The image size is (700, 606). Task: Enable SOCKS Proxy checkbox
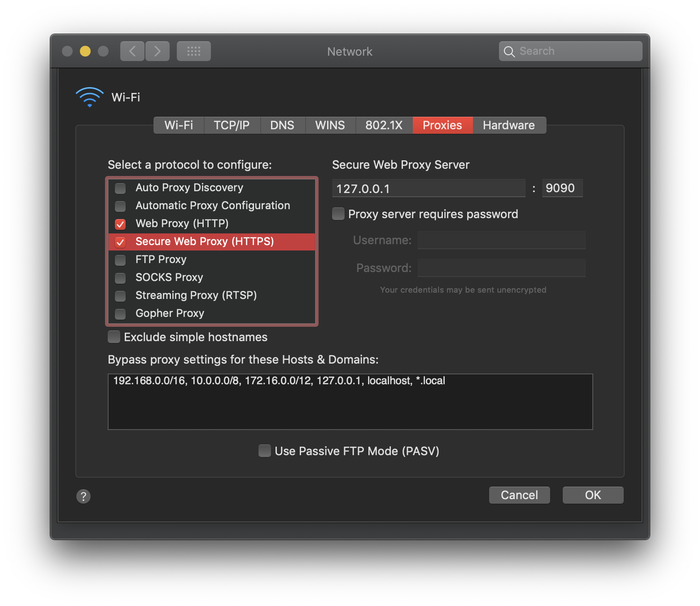[x=120, y=277]
